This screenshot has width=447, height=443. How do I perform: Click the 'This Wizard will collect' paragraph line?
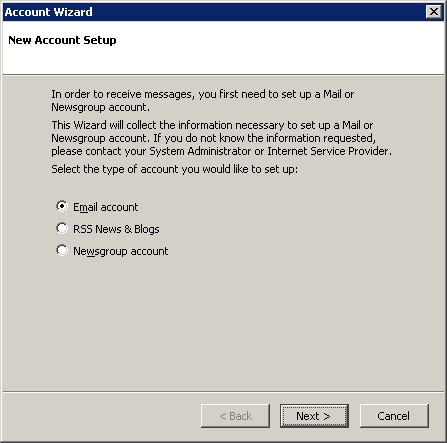point(212,125)
